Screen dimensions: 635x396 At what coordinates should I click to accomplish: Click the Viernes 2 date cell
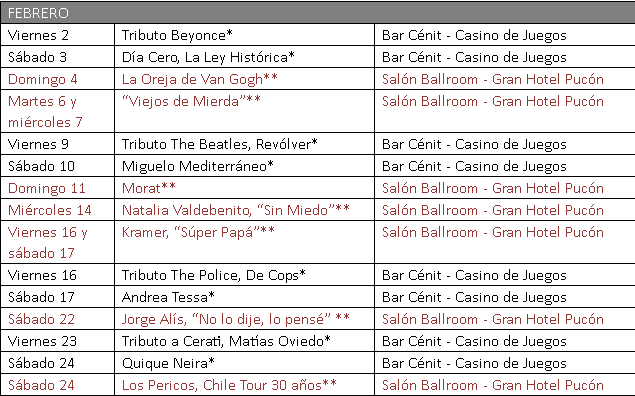tap(58, 35)
